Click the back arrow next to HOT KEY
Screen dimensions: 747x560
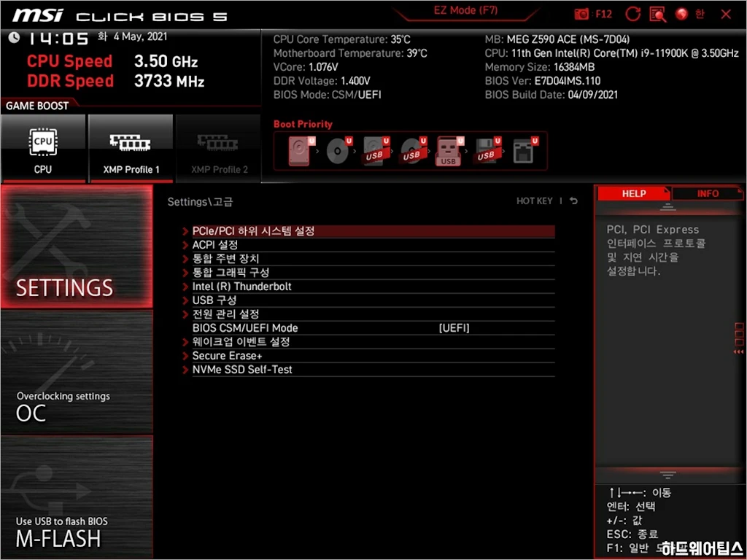point(573,201)
